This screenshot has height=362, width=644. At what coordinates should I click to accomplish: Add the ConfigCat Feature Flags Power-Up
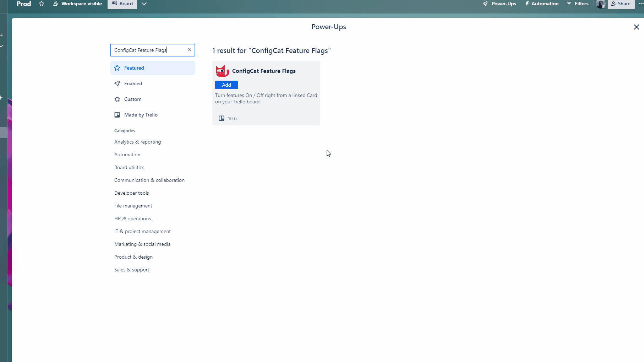tap(226, 85)
